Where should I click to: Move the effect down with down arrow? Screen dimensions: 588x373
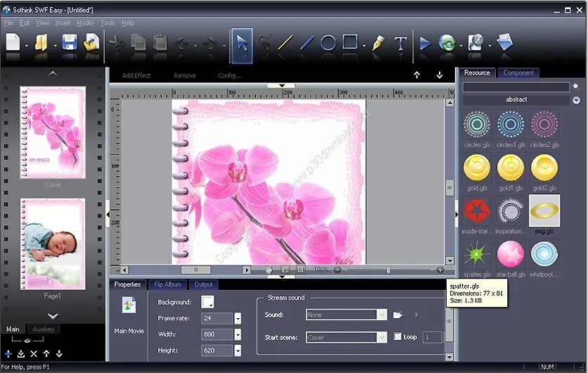click(440, 75)
